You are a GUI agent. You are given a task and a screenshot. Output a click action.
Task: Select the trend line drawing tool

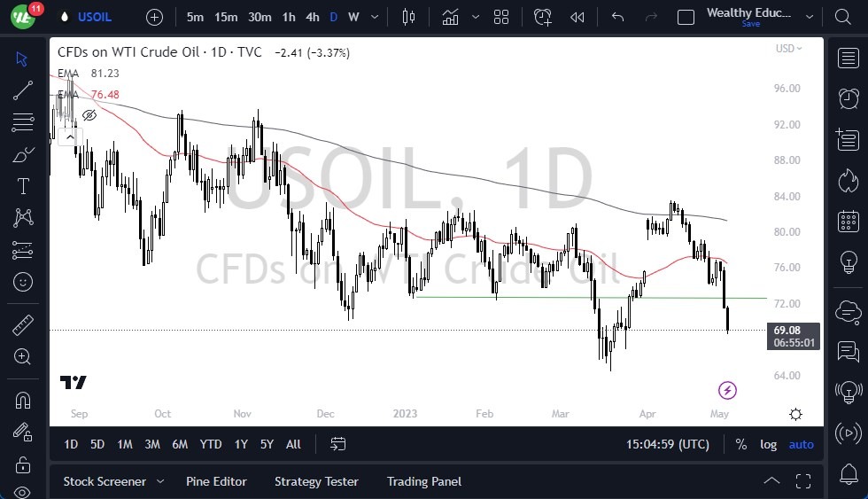pos(22,90)
